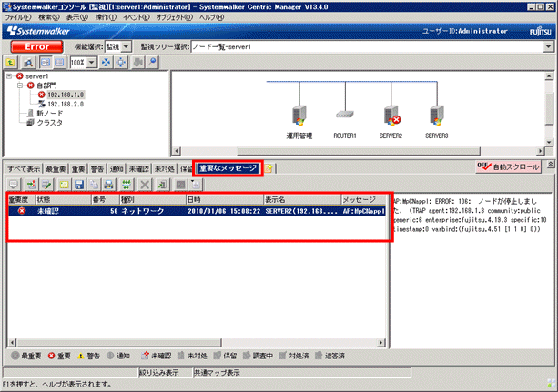
Task: Open the 監視ツリー選択 dropdown
Action: point(548,46)
